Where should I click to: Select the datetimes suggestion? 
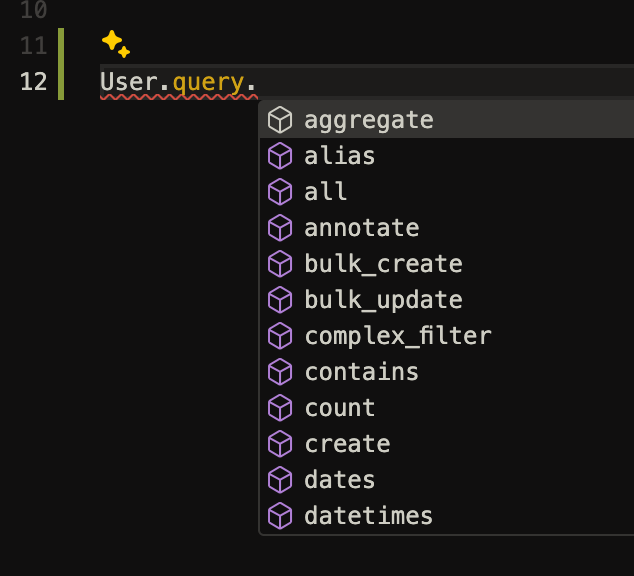[x=446, y=516]
